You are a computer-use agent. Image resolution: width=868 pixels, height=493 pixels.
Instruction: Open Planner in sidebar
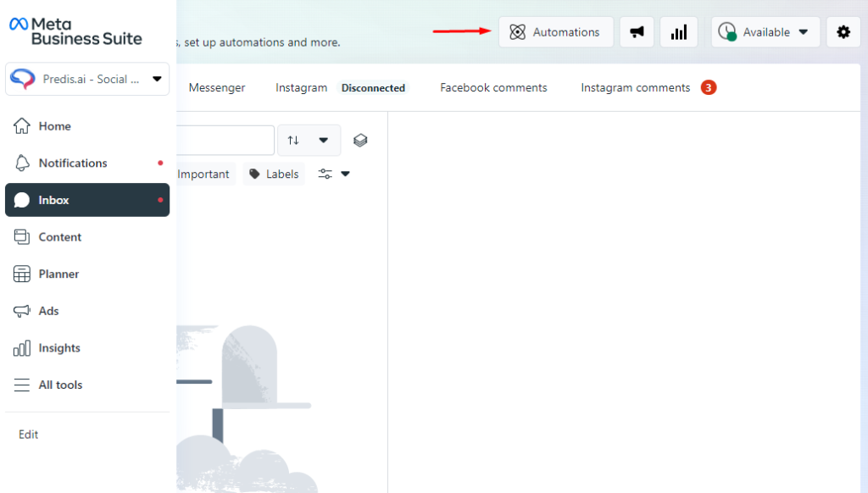[x=87, y=274]
